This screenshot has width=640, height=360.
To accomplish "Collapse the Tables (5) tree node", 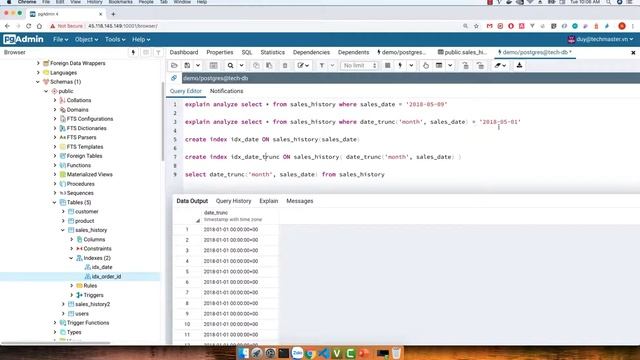I will tap(54, 202).
